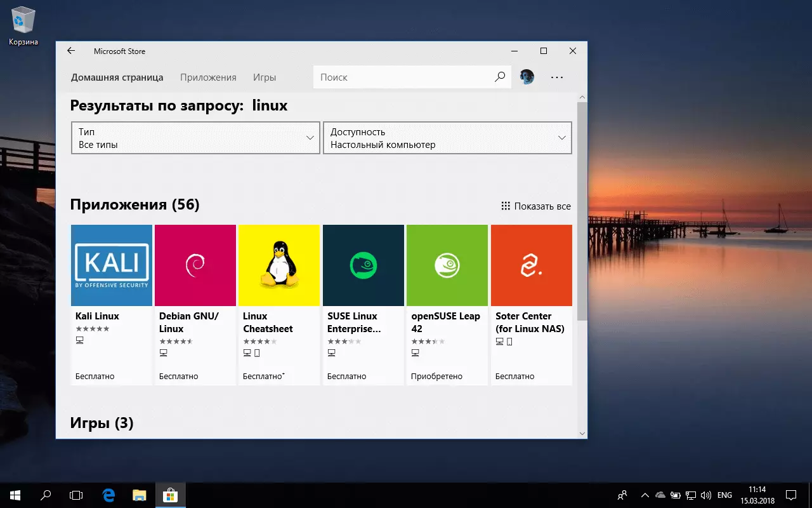812x508 pixels.
Task: Click the star rating under Linux Cheatsheet
Action: pos(260,342)
